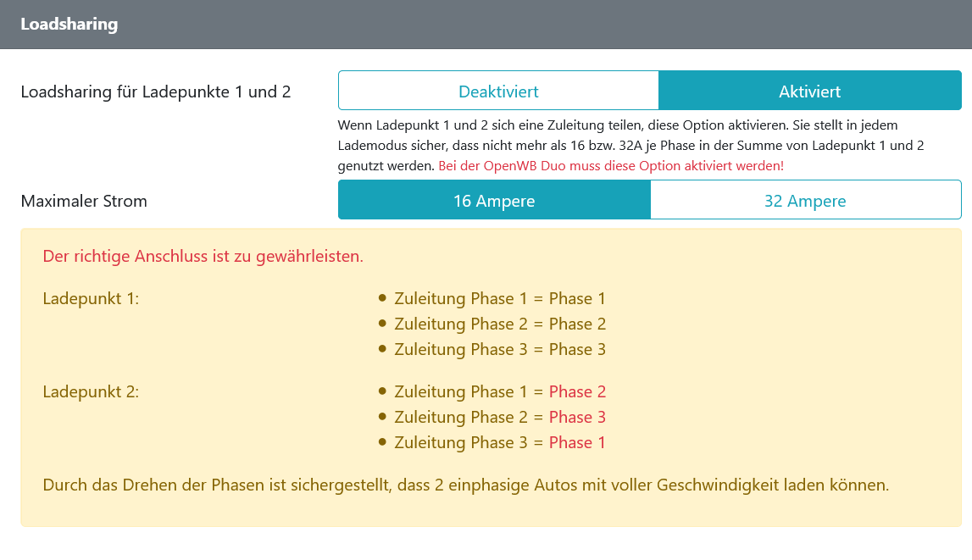972x560 pixels.
Task: Set maximum current to 16 Ampere
Action: (x=494, y=201)
